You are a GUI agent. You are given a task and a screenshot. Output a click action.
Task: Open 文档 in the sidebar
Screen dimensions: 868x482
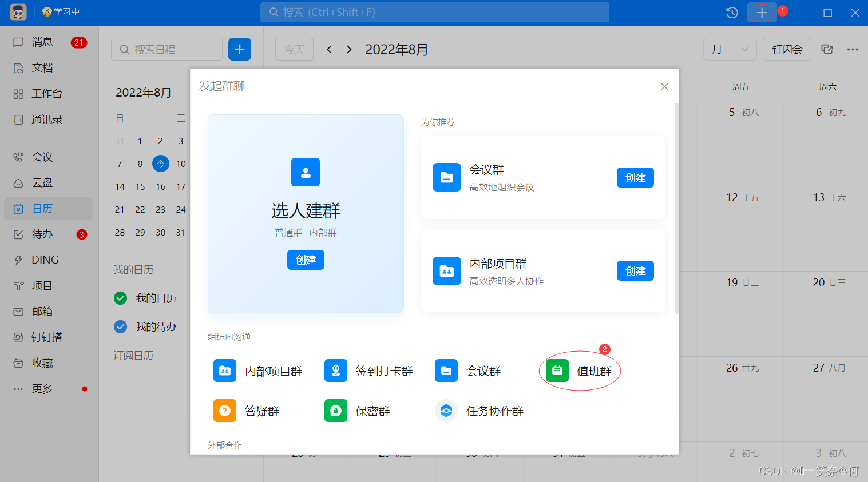pyautogui.click(x=49, y=68)
